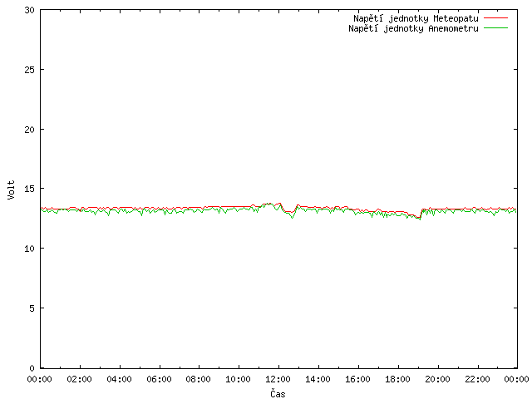This screenshot has height=399, width=532.
Task: Click the legend label 'Napětí jednotky Meteopatu'
Action: click(416, 18)
